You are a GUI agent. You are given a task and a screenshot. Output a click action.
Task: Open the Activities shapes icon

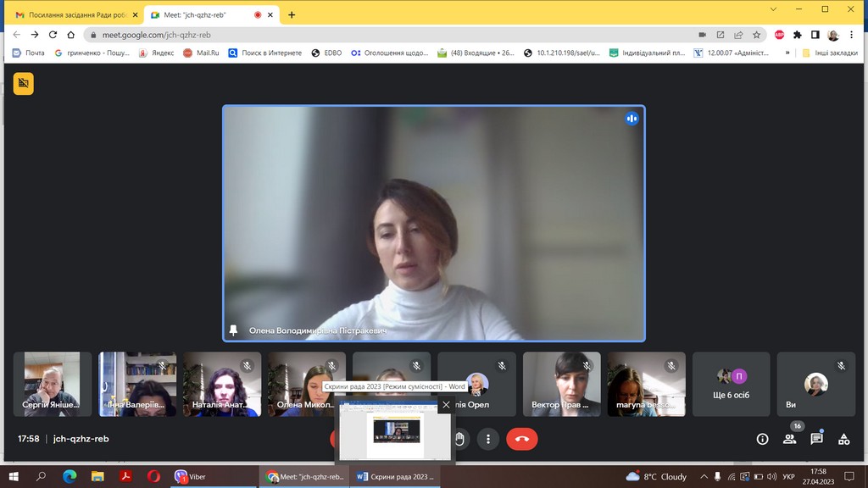[843, 439]
